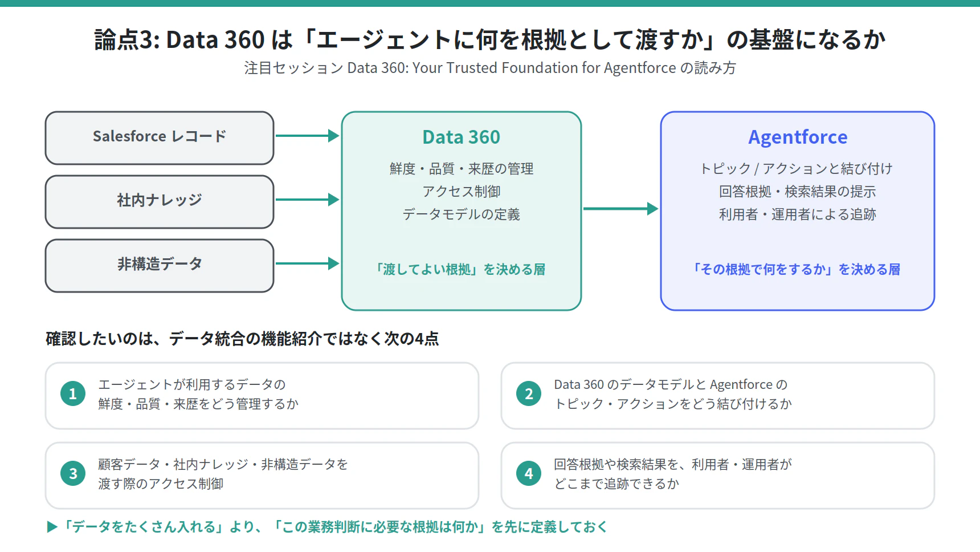Click the Agentforce heading in blue panel
The height and width of the screenshot is (552, 980).
point(798,137)
